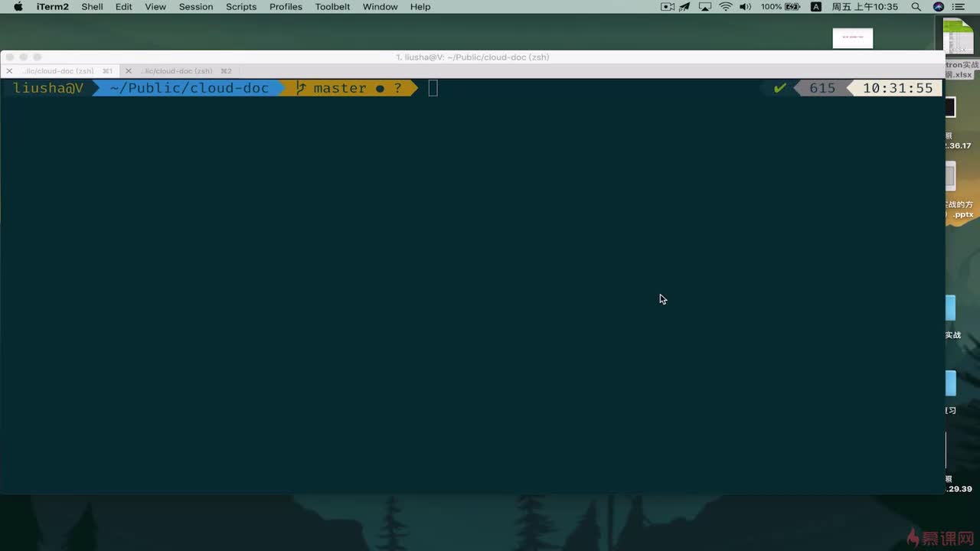Image resolution: width=980 pixels, height=551 pixels.
Task: Click the 615 history number segment
Action: tap(822, 88)
